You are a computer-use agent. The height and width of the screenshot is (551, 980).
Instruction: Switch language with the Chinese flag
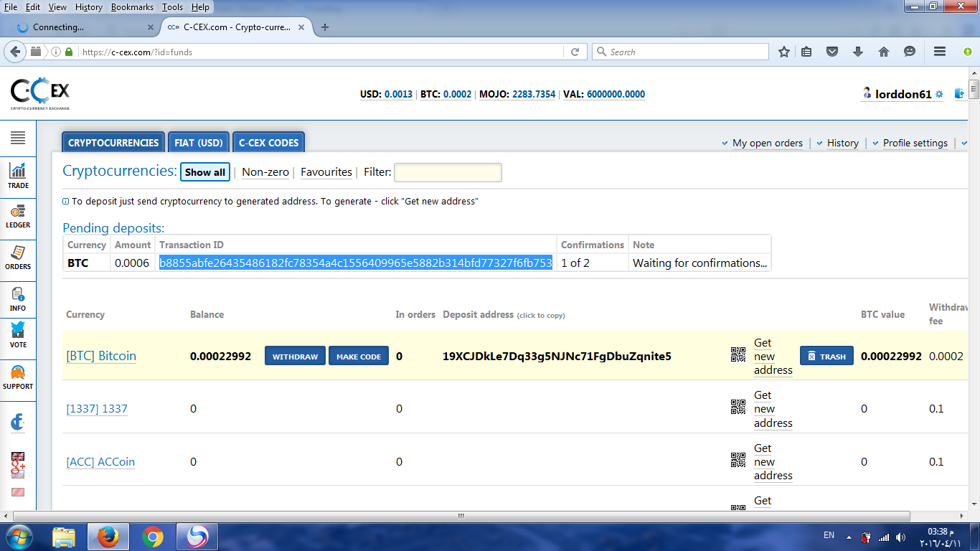[18, 492]
